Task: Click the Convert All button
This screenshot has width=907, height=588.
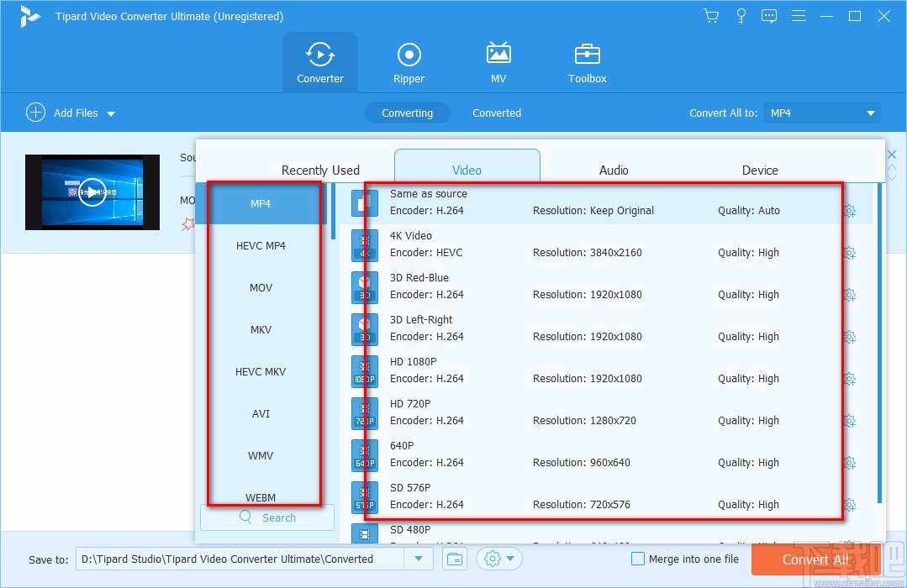Action: (x=815, y=559)
